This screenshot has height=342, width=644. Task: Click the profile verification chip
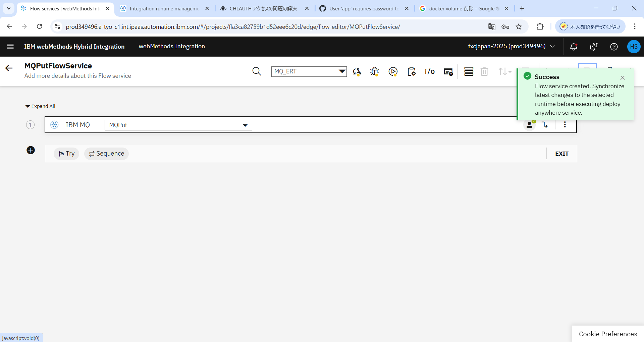tap(590, 26)
